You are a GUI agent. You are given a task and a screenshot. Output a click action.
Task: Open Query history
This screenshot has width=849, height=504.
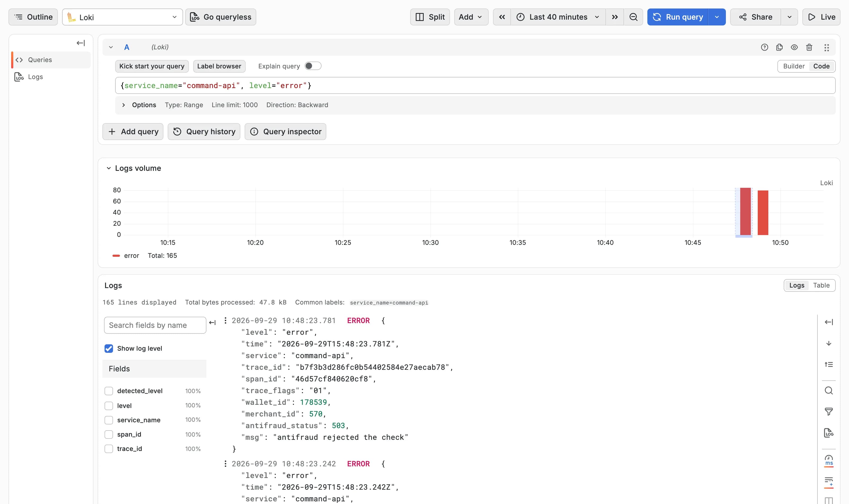tap(204, 131)
